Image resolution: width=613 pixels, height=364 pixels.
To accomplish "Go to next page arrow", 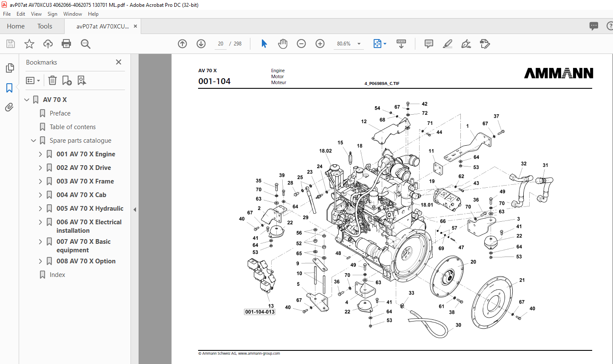I will tap(201, 44).
